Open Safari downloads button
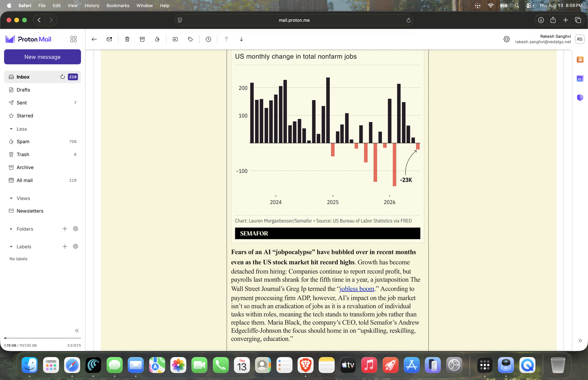This screenshot has width=588, height=380. tap(541, 20)
